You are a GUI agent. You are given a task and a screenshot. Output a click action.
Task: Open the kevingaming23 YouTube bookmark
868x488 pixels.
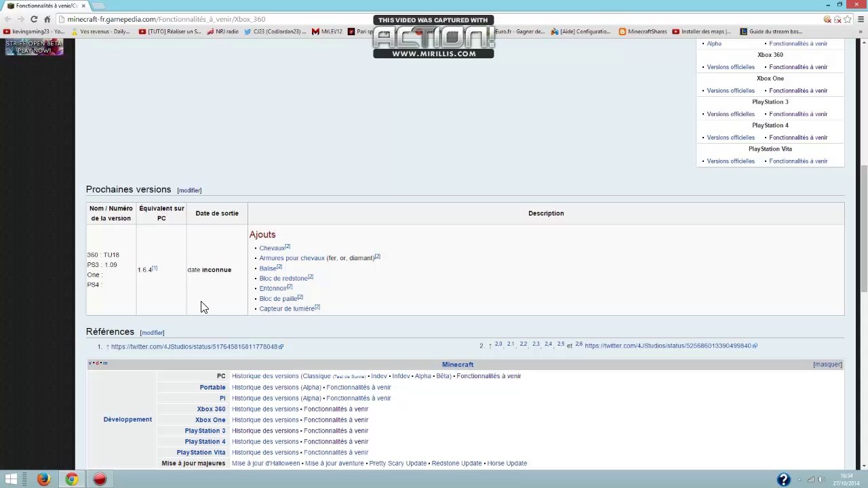[34, 31]
